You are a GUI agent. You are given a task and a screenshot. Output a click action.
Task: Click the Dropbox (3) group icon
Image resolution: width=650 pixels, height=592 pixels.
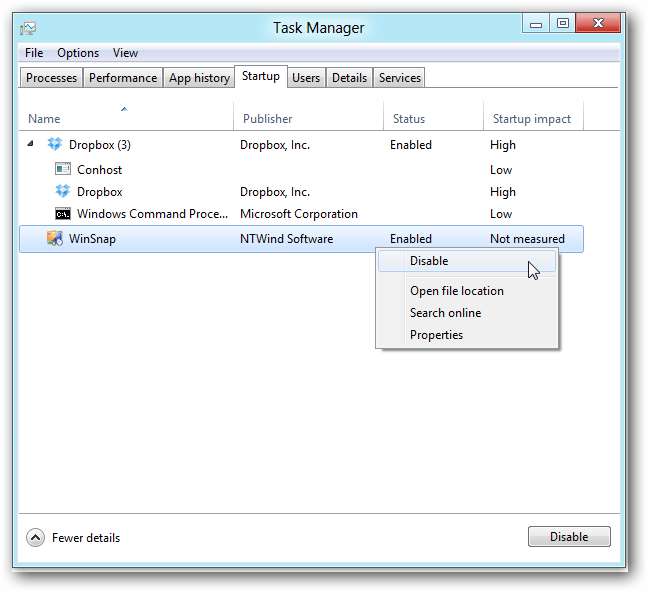54,144
